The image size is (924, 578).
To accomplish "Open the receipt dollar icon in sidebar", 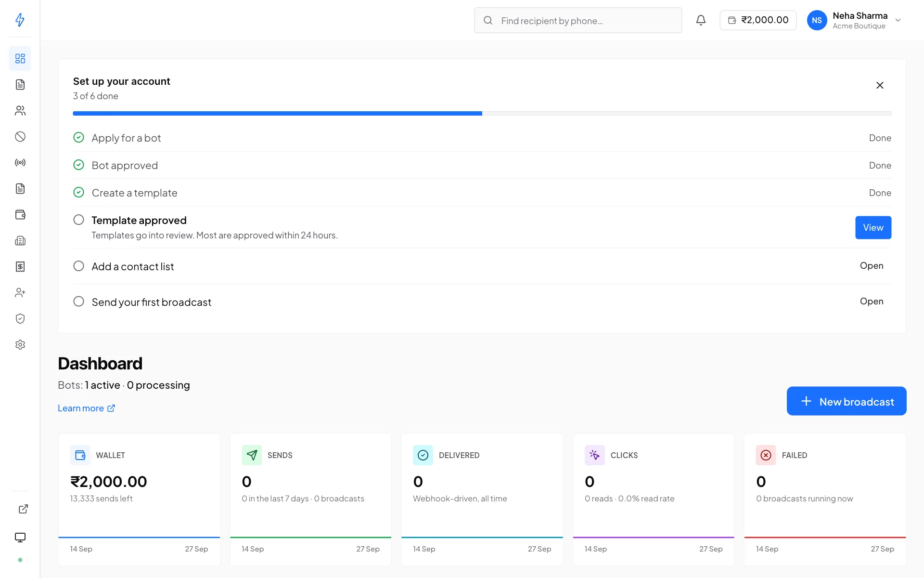I will click(20, 267).
